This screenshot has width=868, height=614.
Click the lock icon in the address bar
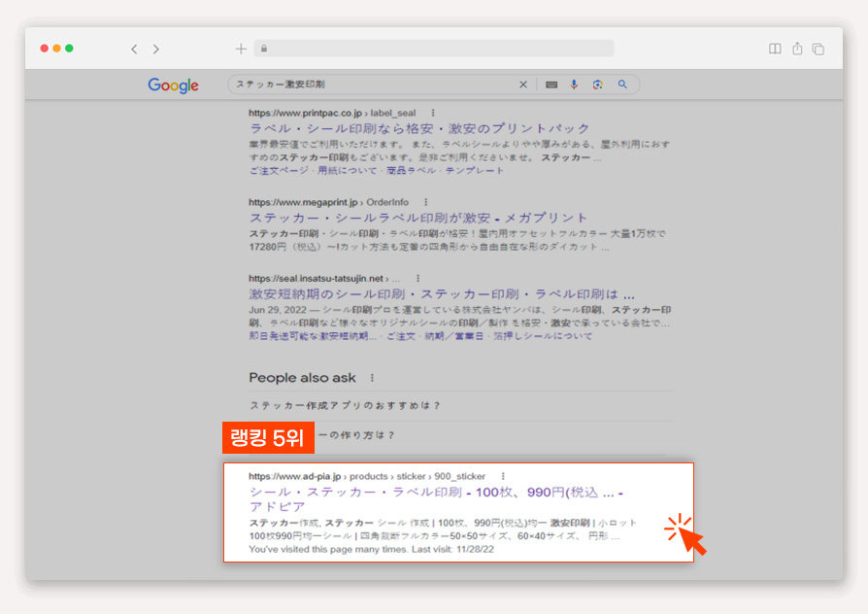264,49
